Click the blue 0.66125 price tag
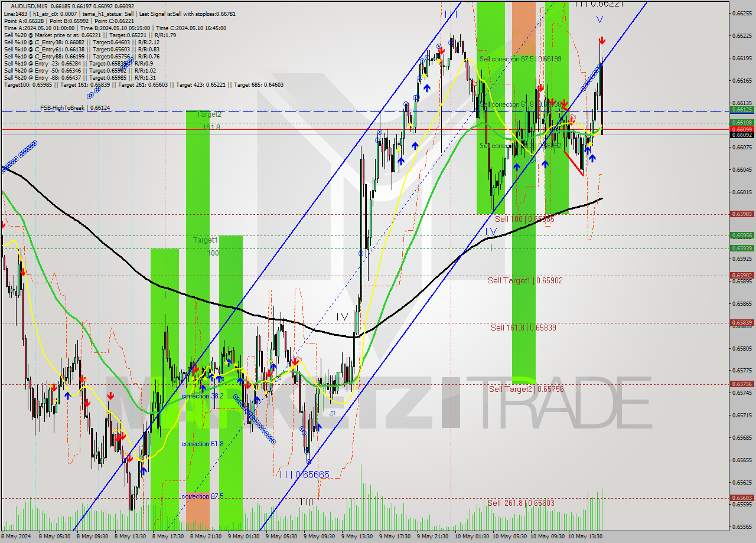The width and height of the screenshot is (756, 543). (742, 109)
